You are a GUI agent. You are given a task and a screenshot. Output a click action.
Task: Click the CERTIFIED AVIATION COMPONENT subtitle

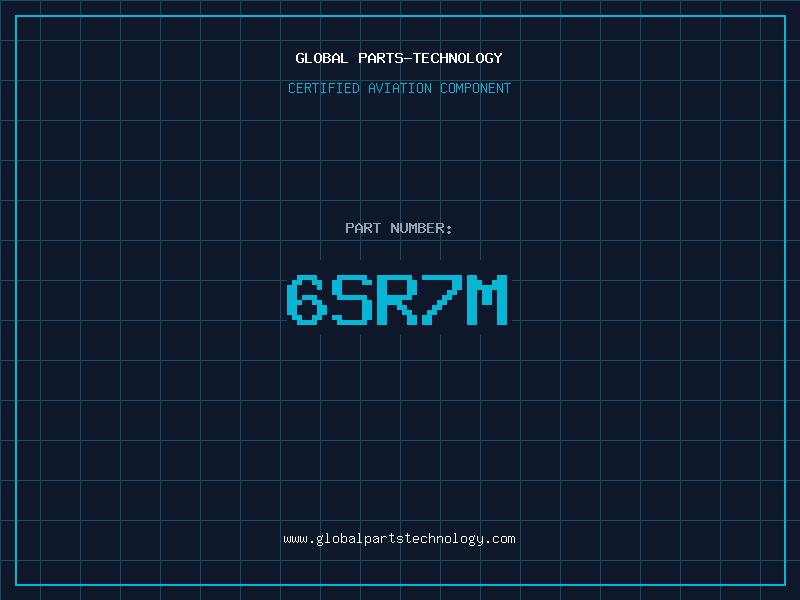tap(399, 88)
